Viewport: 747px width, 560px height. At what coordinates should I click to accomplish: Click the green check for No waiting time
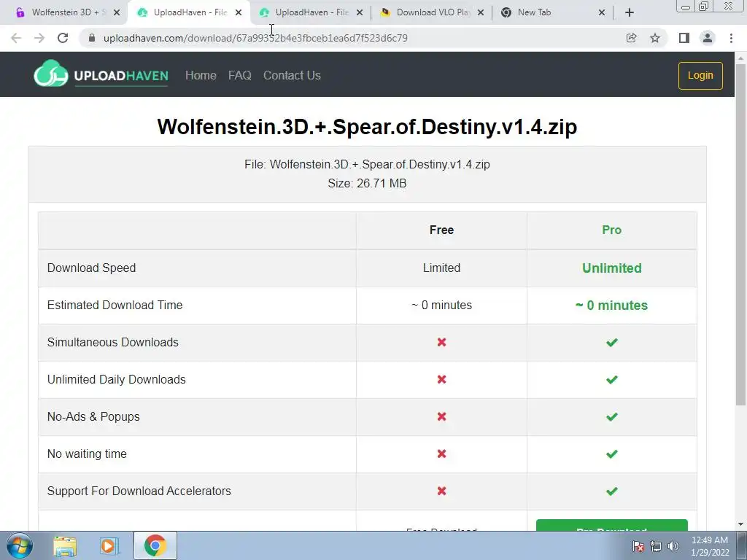(x=612, y=454)
